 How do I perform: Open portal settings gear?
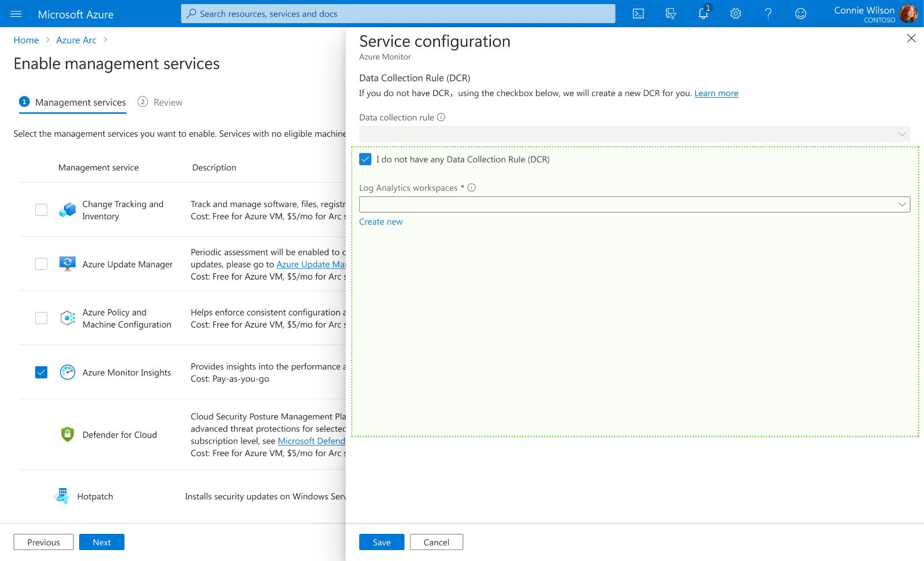(735, 14)
